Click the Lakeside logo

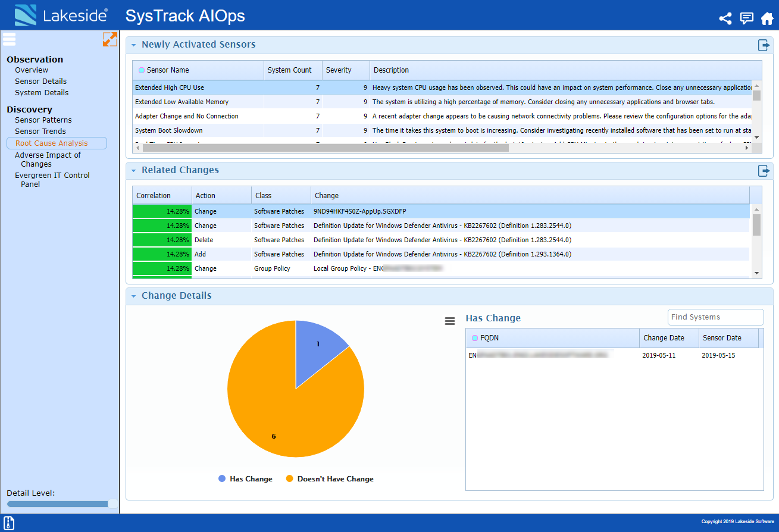pos(61,15)
